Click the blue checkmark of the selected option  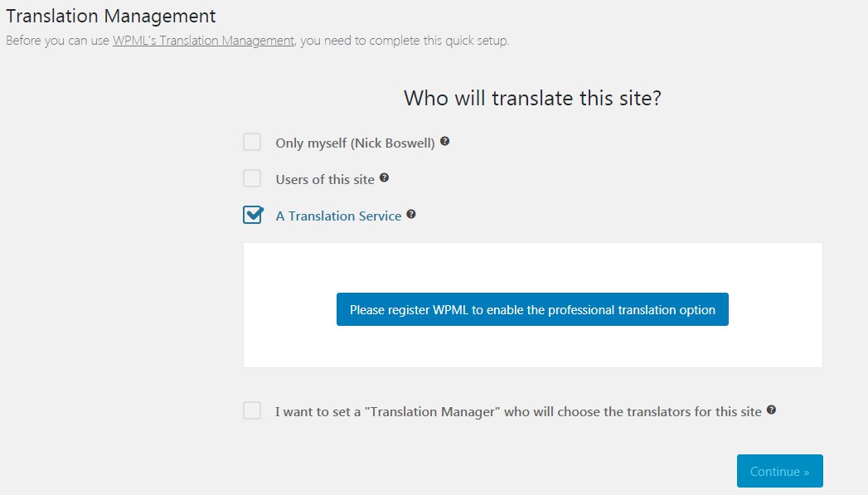pos(254,214)
